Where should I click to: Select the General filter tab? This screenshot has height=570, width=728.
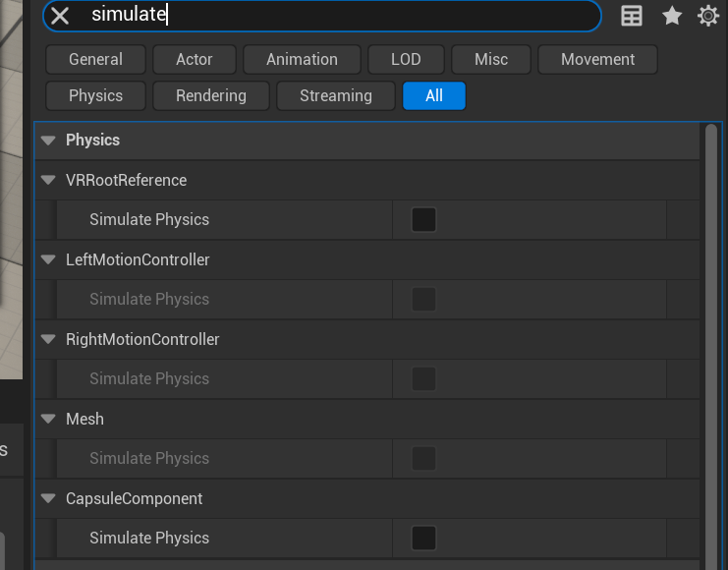(x=95, y=59)
